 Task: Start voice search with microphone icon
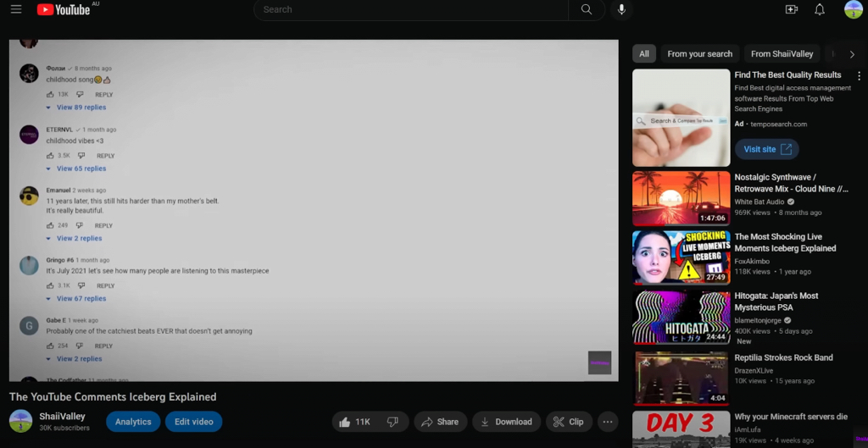tap(621, 9)
